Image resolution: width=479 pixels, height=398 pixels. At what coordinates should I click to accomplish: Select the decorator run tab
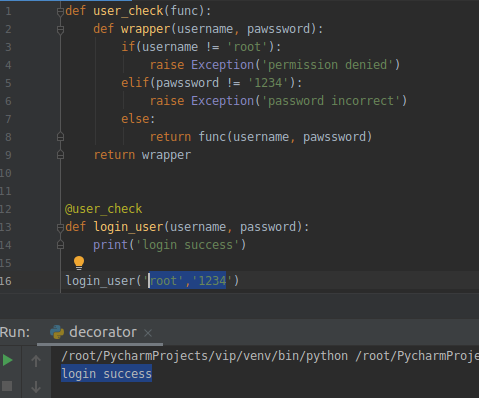coord(100,332)
